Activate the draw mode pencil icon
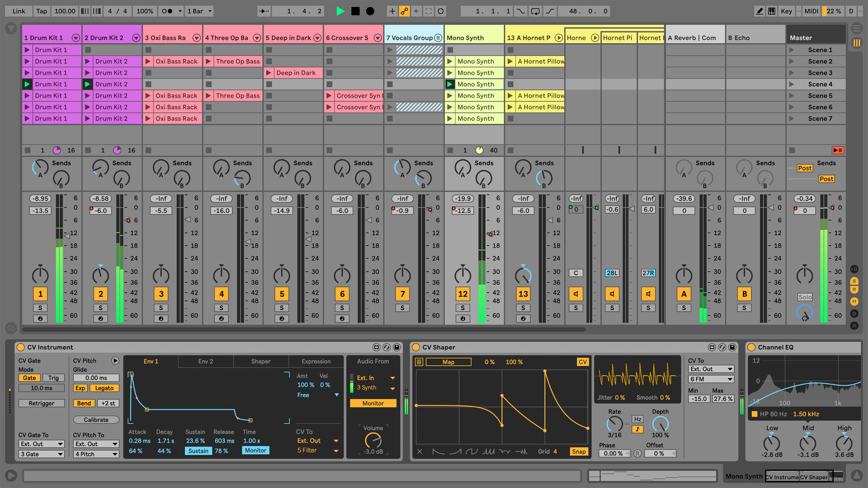The width and height of the screenshot is (868, 488). tap(759, 11)
